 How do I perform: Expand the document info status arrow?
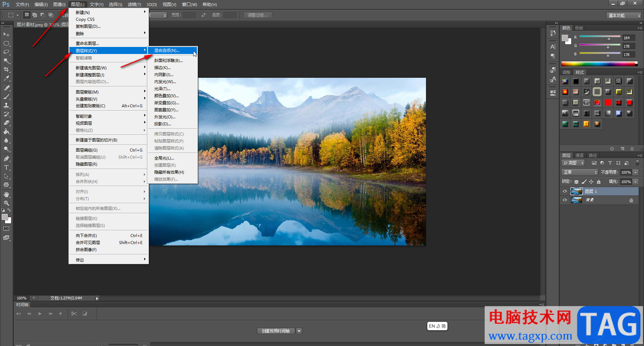tap(97, 298)
